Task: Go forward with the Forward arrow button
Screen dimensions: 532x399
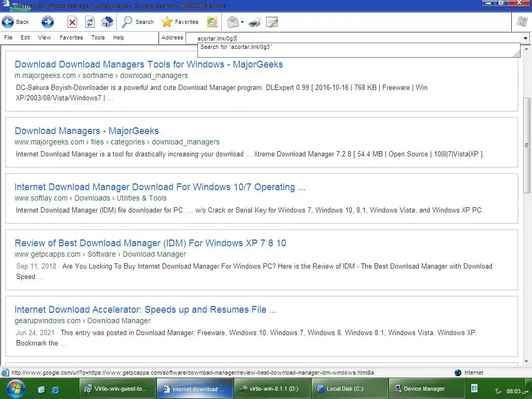Action: click(47, 22)
